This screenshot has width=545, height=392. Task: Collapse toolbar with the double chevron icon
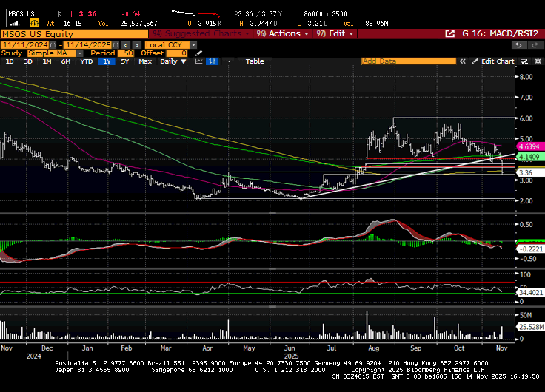[x=462, y=61]
